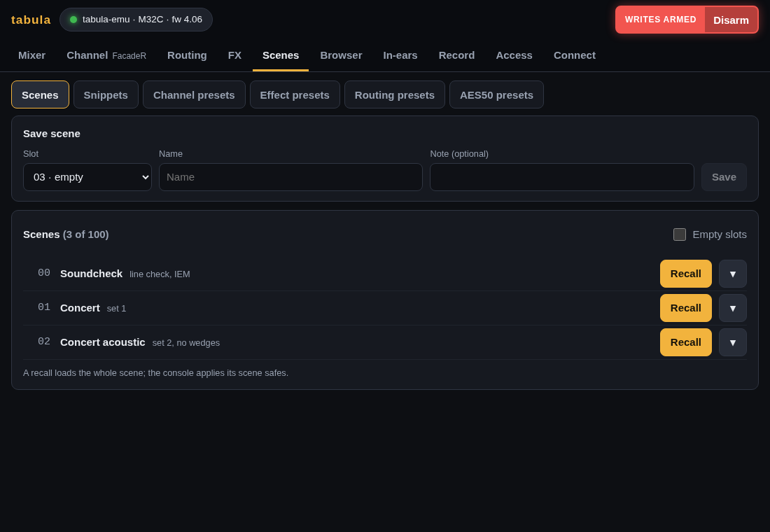Show the Effect presets sub-tab
The width and height of the screenshot is (770, 532).
295,94
